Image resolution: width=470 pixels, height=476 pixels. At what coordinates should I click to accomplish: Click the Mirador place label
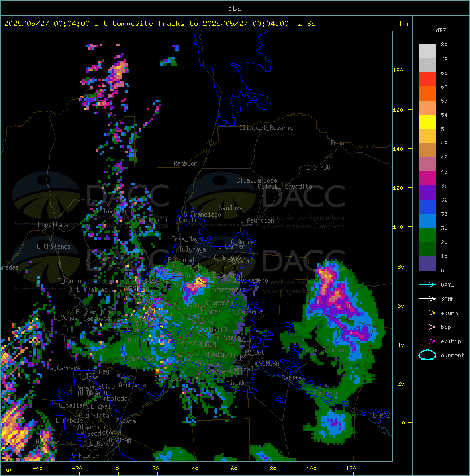click(238, 383)
